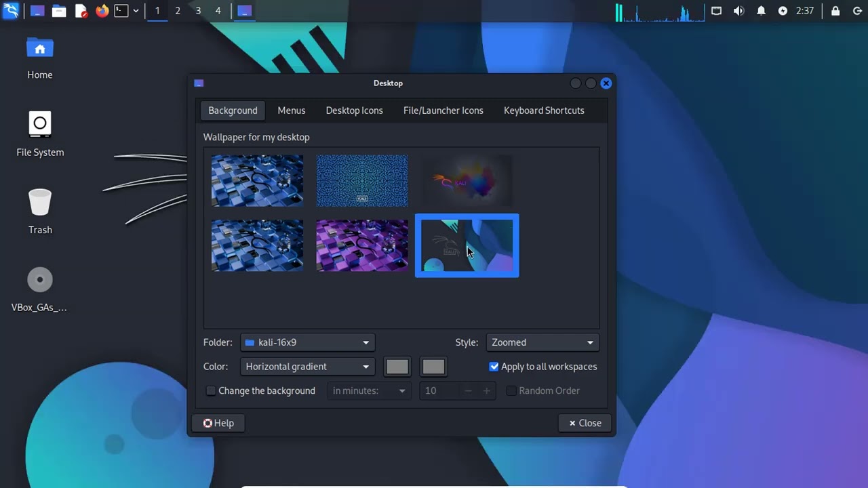Select the File System desktop icon

click(x=40, y=134)
